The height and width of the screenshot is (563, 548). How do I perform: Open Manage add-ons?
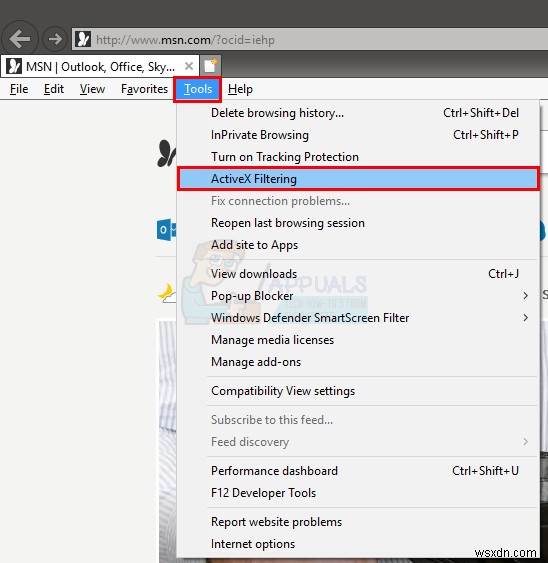pyautogui.click(x=358, y=362)
